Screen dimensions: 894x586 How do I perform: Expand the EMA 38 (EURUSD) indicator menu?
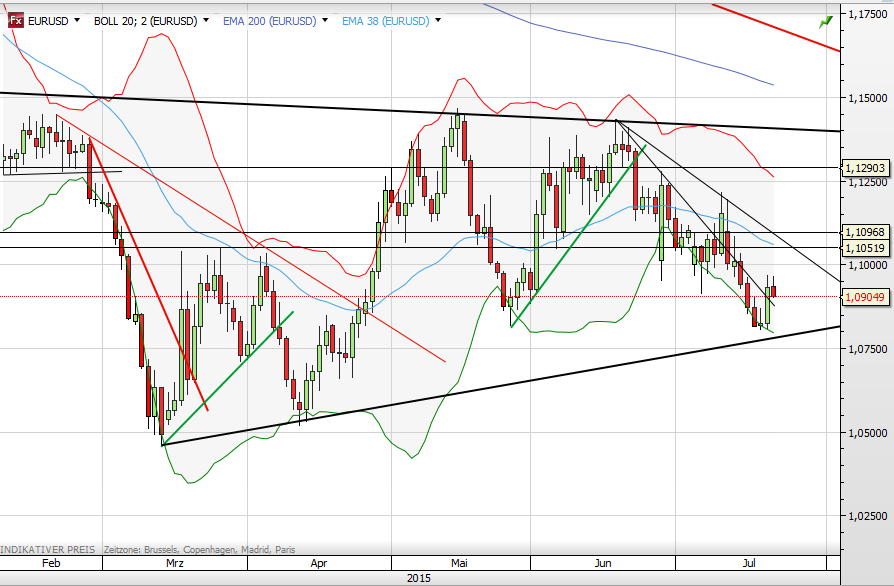pyautogui.click(x=390, y=21)
